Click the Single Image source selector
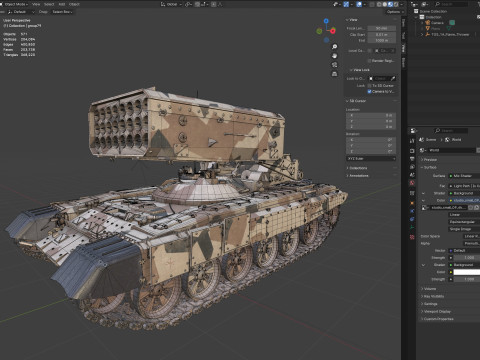The image size is (480, 360). tap(464, 229)
